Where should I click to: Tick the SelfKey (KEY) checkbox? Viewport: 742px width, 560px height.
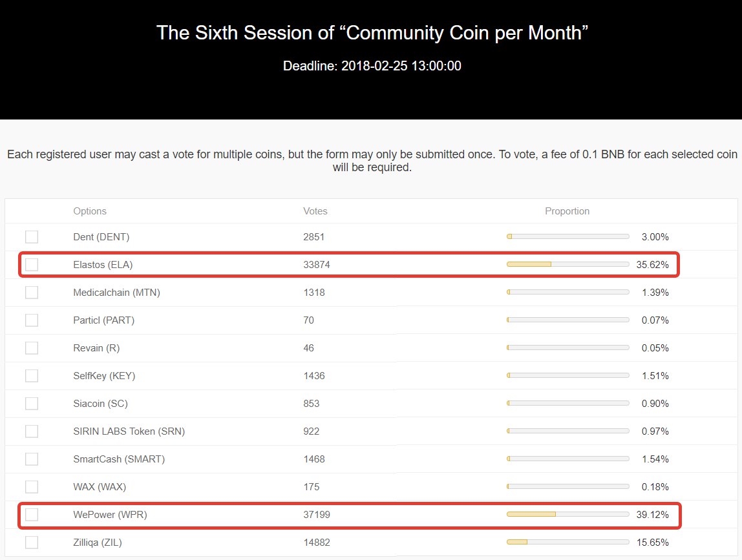click(x=32, y=376)
